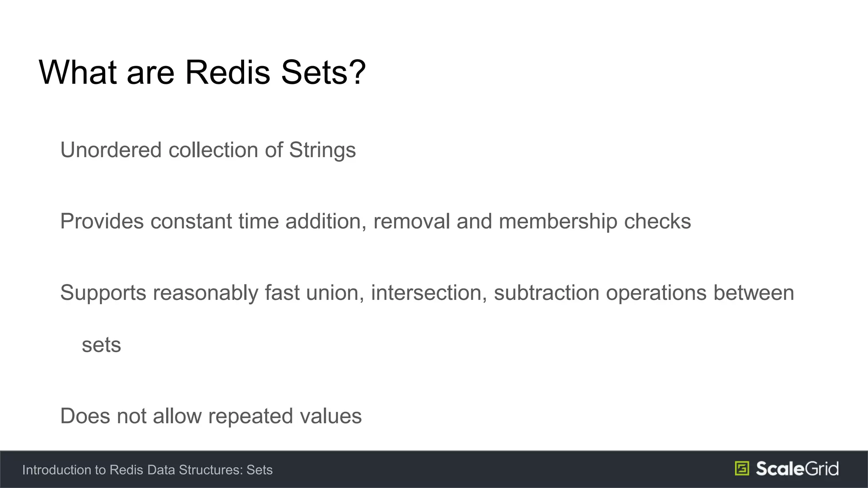Viewport: 868px width, 488px height.
Task: Click the "Provides constant time addition" bullet
Action: [376, 222]
